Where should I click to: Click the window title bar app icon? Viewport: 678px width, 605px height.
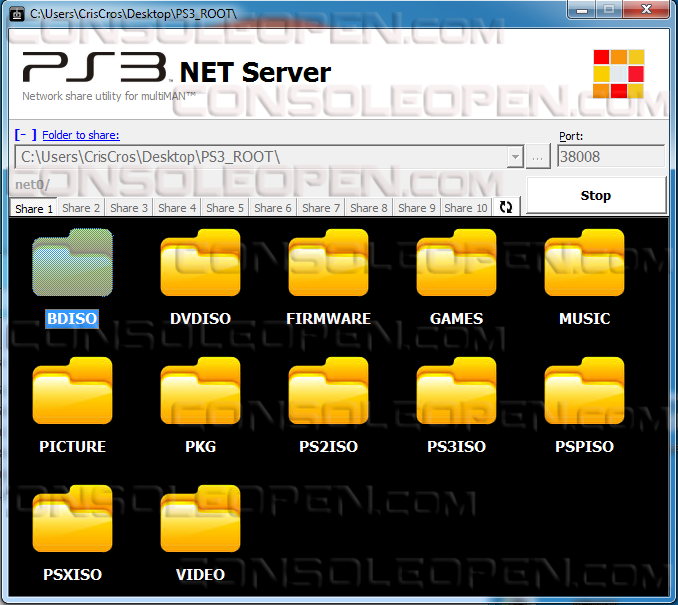pos(17,14)
